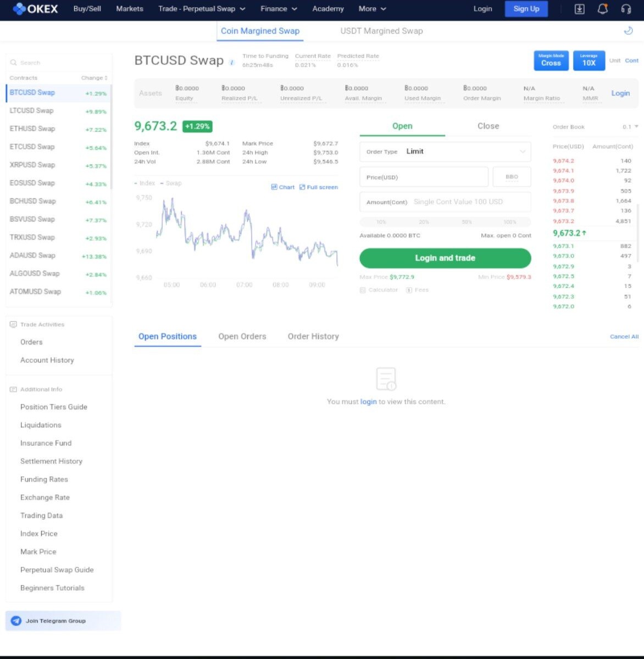Expand Trade - Perpetual Swap menu
The height and width of the screenshot is (659, 644).
(202, 9)
